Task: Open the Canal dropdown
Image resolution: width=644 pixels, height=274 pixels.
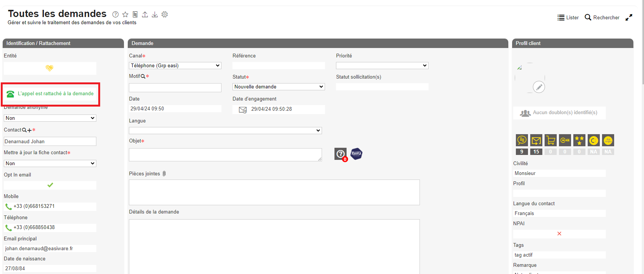Action: [x=175, y=66]
